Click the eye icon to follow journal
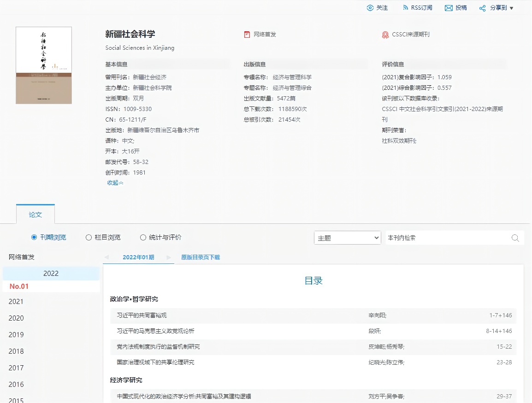Image resolution: width=532 pixels, height=403 pixels. [370, 8]
